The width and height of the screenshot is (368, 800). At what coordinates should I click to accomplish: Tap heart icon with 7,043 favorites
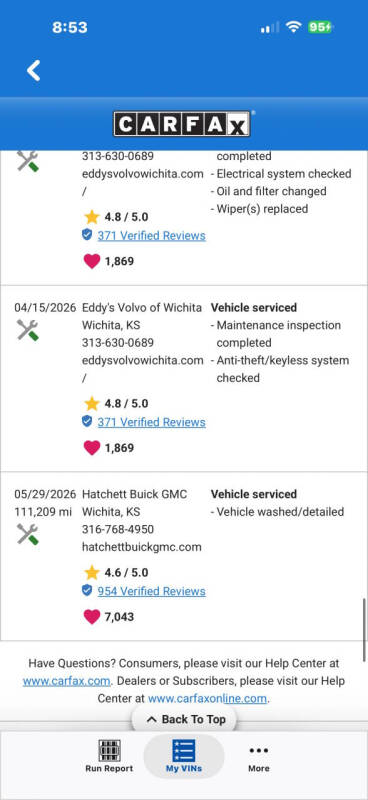pyautogui.click(x=91, y=617)
